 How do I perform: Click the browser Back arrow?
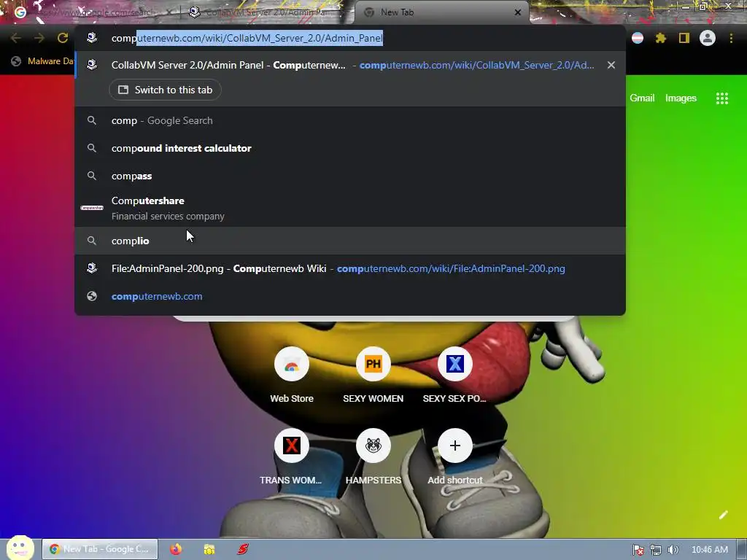click(16, 38)
